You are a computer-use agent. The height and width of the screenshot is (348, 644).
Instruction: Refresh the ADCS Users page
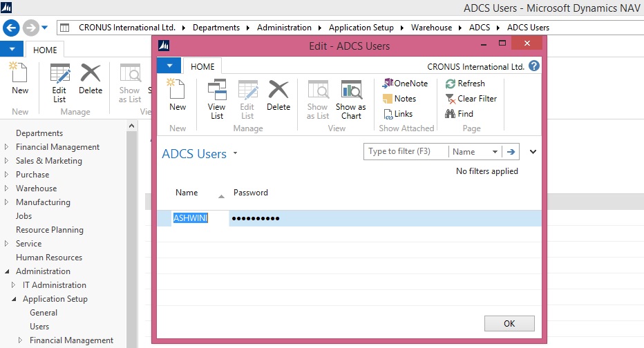(x=465, y=84)
